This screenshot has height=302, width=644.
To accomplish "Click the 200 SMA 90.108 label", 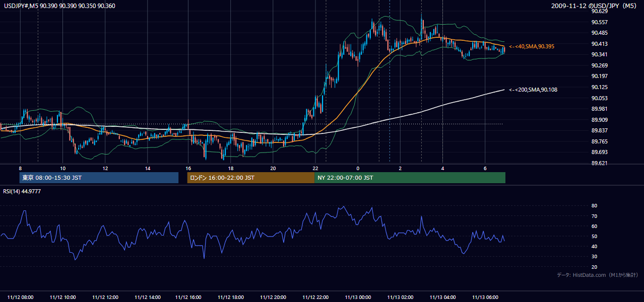I will (x=533, y=90).
